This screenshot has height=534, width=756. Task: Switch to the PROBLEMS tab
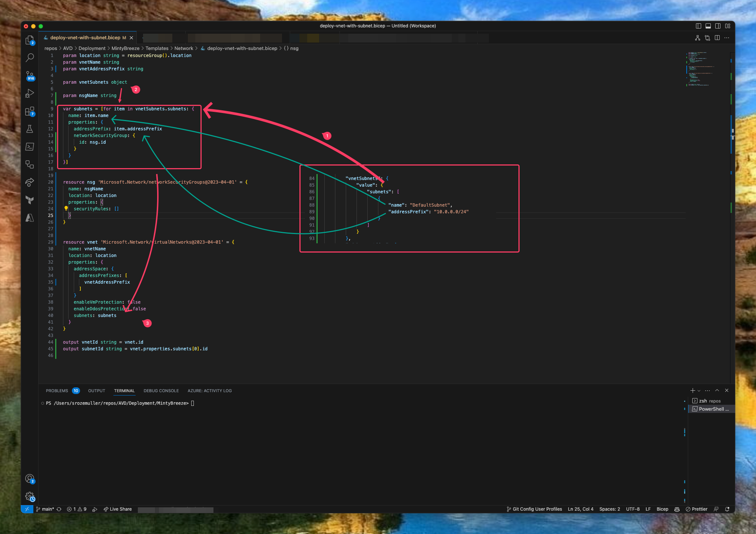[57, 390]
